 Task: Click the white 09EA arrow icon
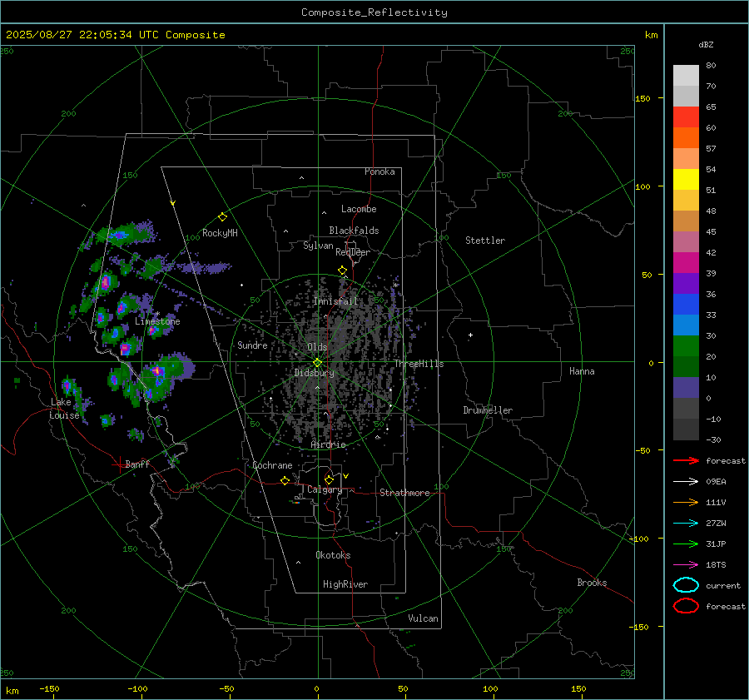(686, 482)
